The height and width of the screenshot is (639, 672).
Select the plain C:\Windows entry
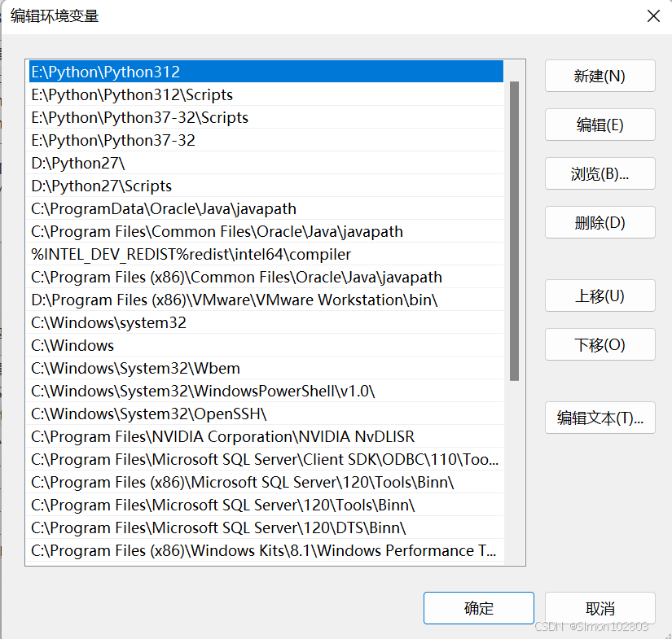[266, 345]
